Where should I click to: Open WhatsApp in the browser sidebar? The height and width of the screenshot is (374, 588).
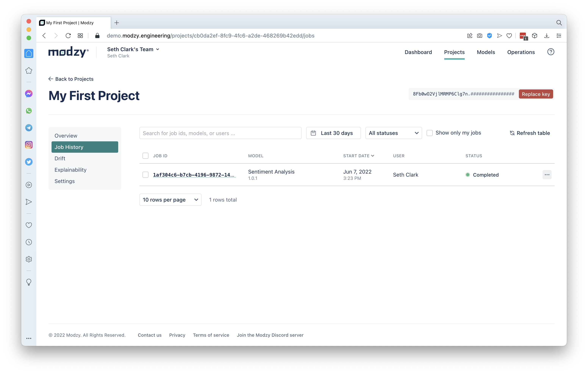(29, 111)
